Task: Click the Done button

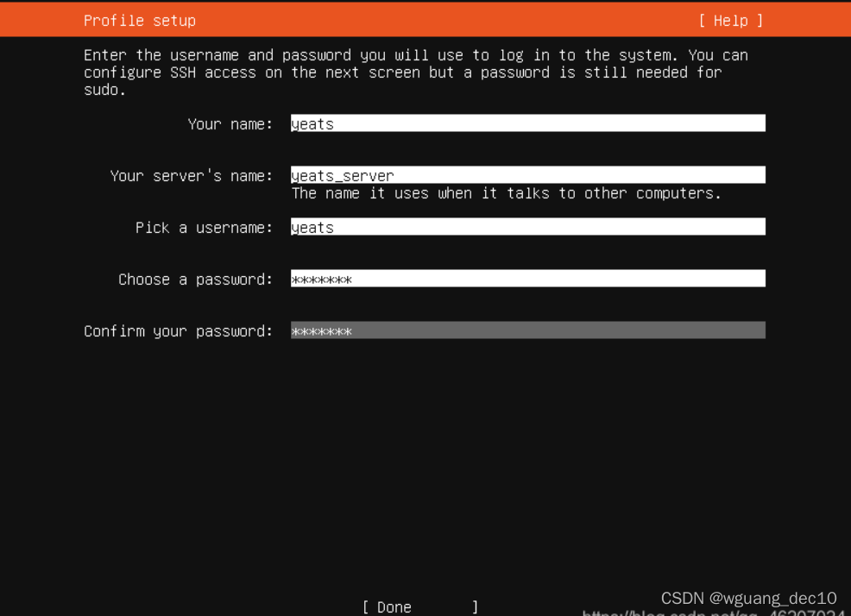Action: pyautogui.click(x=420, y=607)
